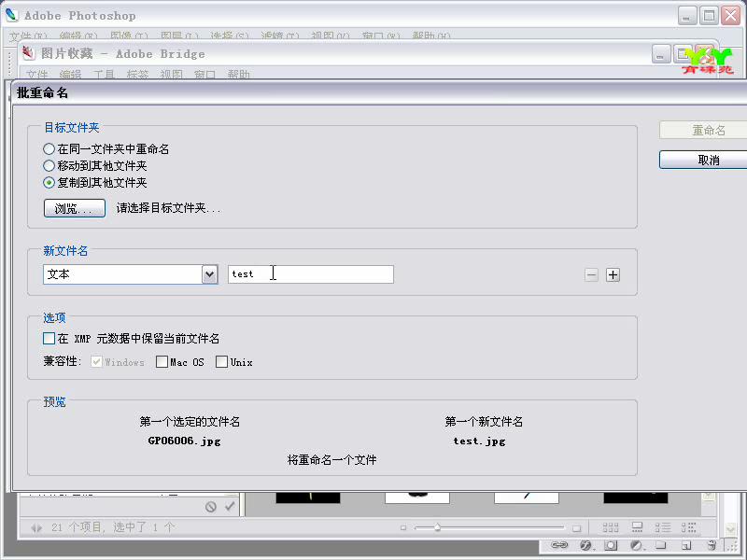The height and width of the screenshot is (560, 747).
Task: Click new filename test.jpg in preview
Action: pyautogui.click(x=479, y=441)
